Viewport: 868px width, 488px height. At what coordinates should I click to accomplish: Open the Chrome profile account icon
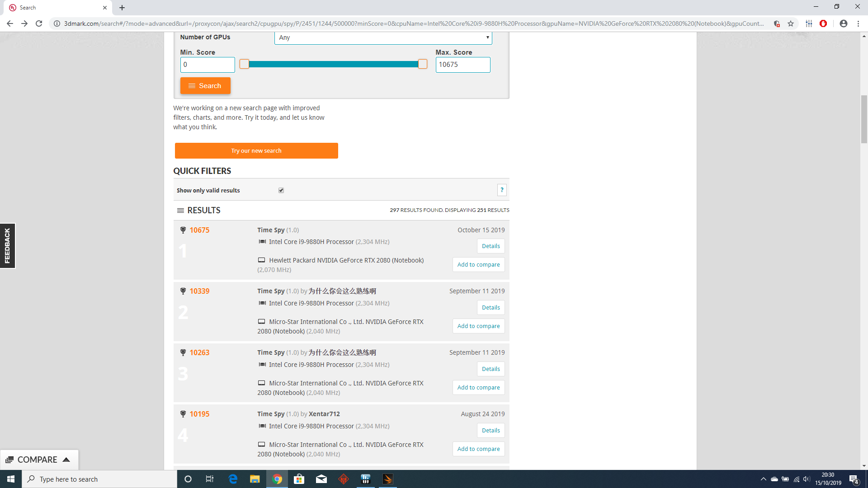point(844,23)
